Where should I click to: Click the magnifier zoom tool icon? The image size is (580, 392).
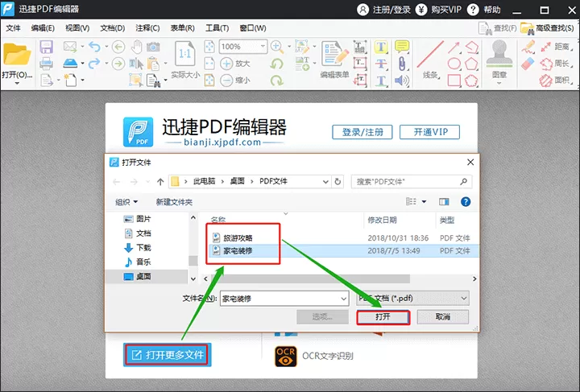(x=276, y=47)
